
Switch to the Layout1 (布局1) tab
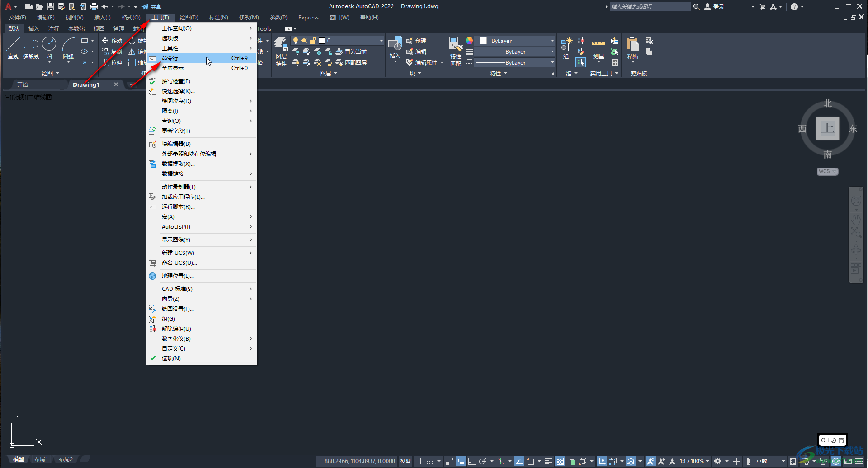click(x=41, y=459)
